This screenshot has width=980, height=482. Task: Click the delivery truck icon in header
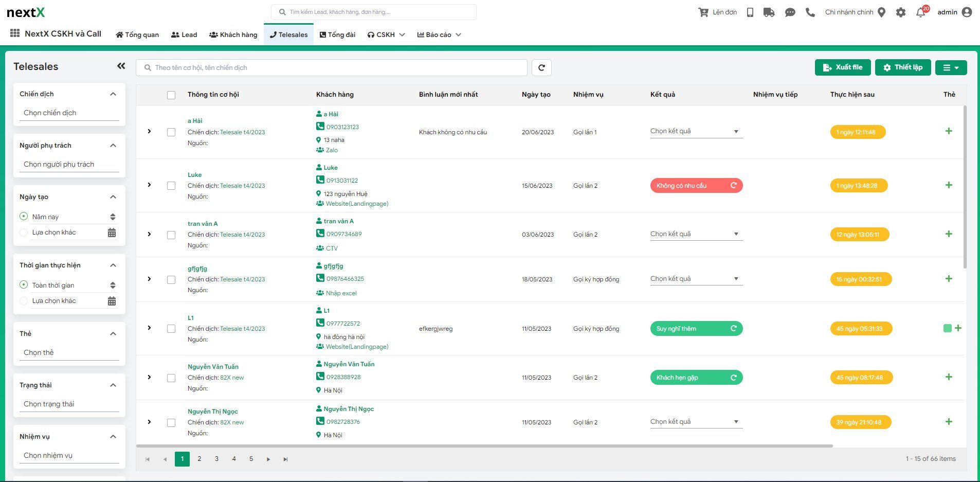[x=769, y=12]
